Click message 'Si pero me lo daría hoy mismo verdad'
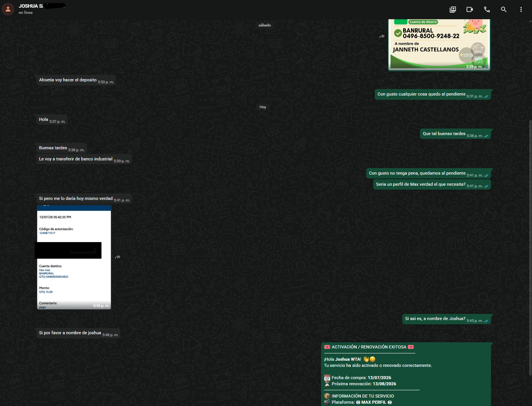532x406 pixels. [x=84, y=199]
